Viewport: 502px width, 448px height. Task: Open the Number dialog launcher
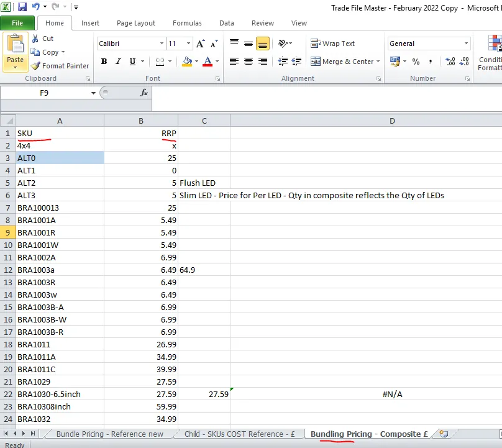point(467,78)
